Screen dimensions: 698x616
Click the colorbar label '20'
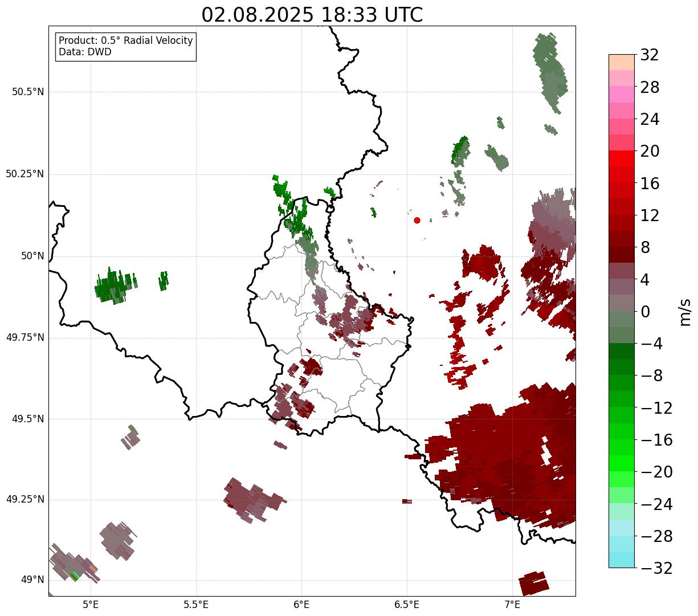click(x=650, y=152)
